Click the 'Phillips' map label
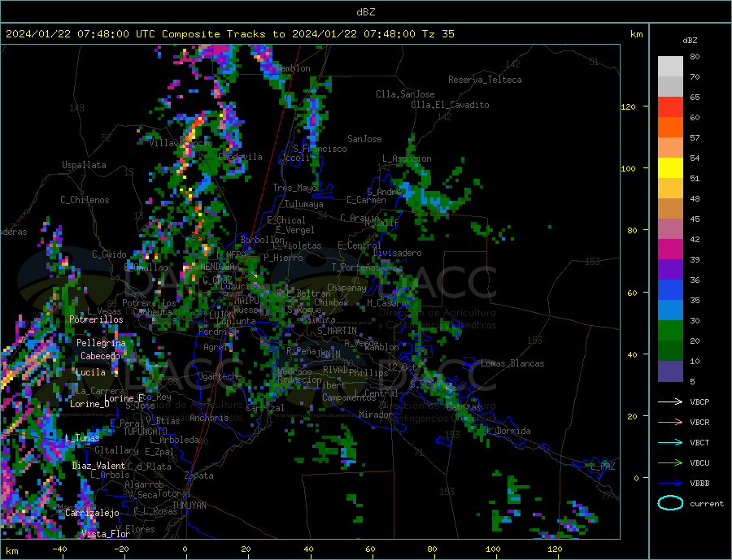This screenshot has width=732, height=560. click(x=368, y=373)
